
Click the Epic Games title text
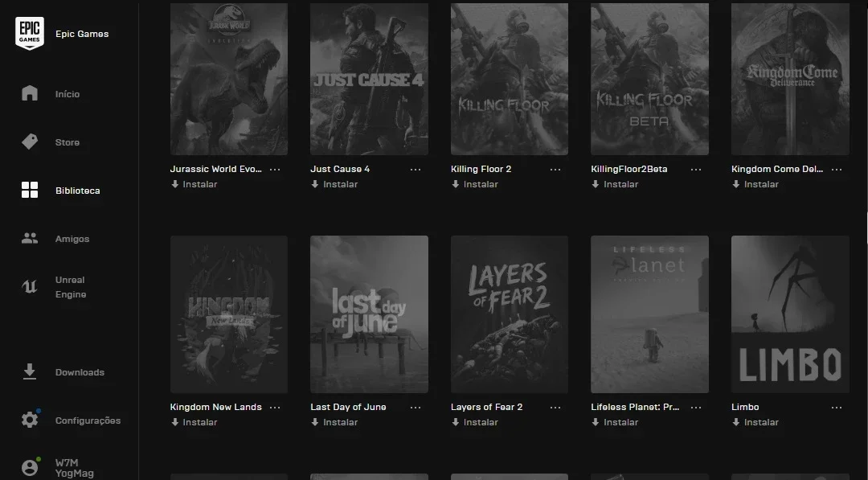coord(82,34)
